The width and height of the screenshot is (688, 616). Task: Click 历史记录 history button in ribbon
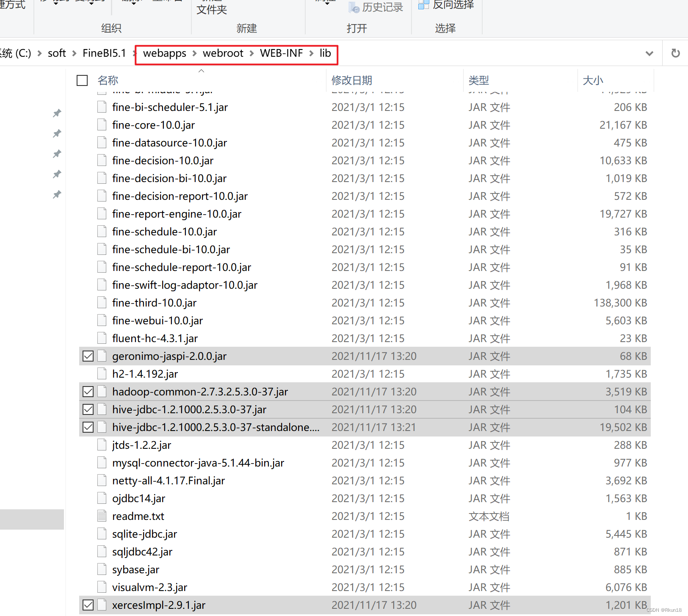coord(376,7)
